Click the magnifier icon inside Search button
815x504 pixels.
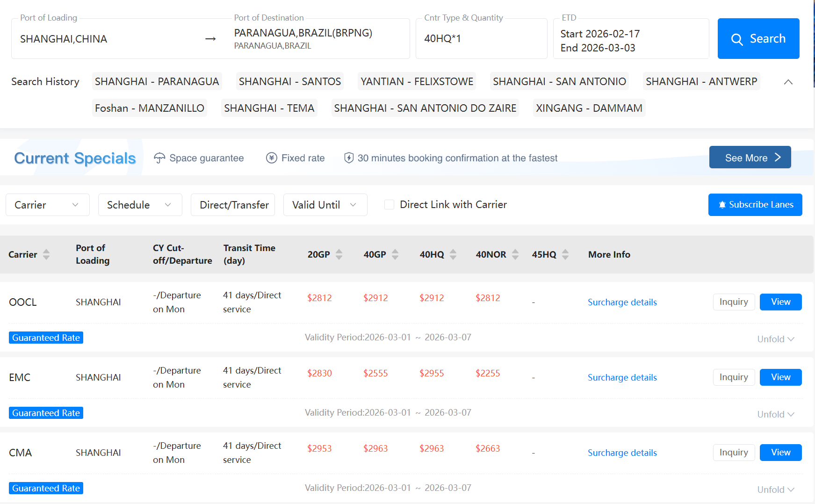pos(737,39)
